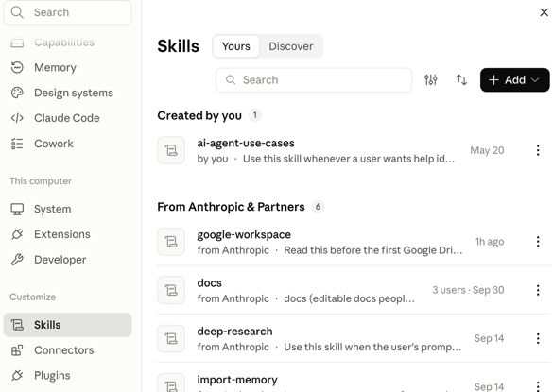Screen dimensions: 553x392
Task: Open System settings under This computer
Action: point(67,209)
